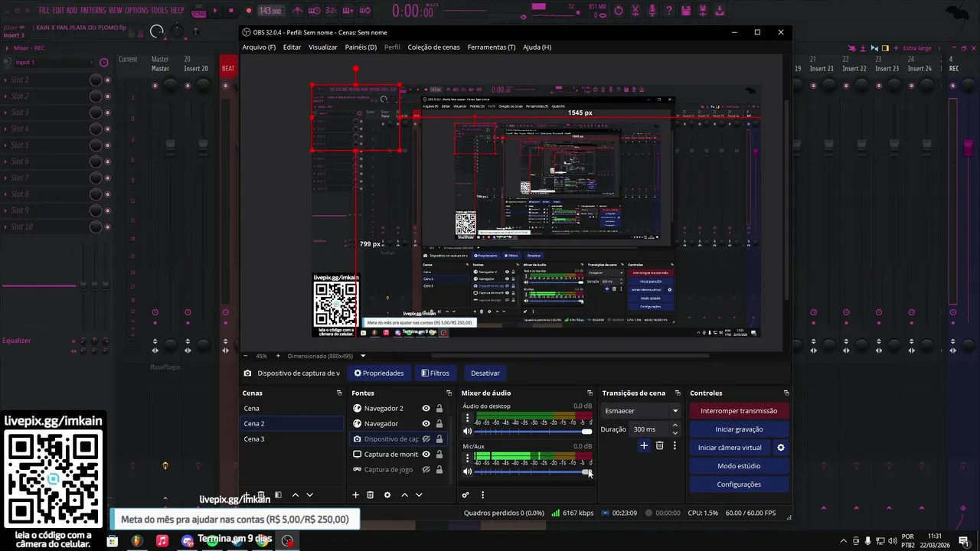Mute Áudio do desktop speaker icon

pos(467,432)
